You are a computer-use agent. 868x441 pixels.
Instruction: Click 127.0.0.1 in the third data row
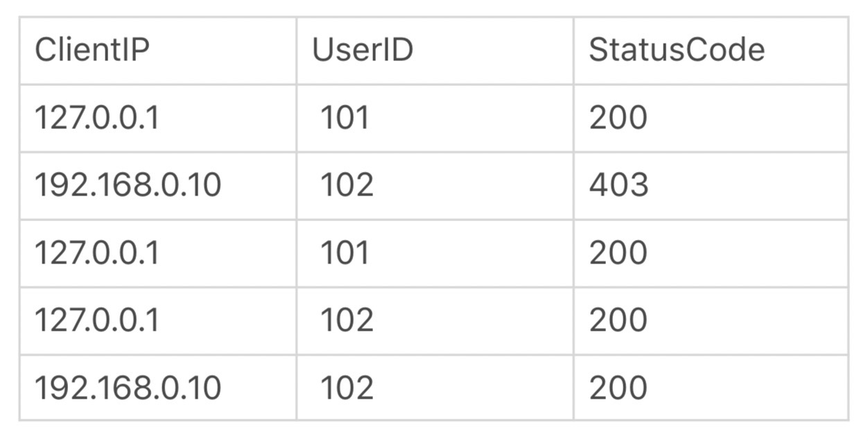[96, 253]
